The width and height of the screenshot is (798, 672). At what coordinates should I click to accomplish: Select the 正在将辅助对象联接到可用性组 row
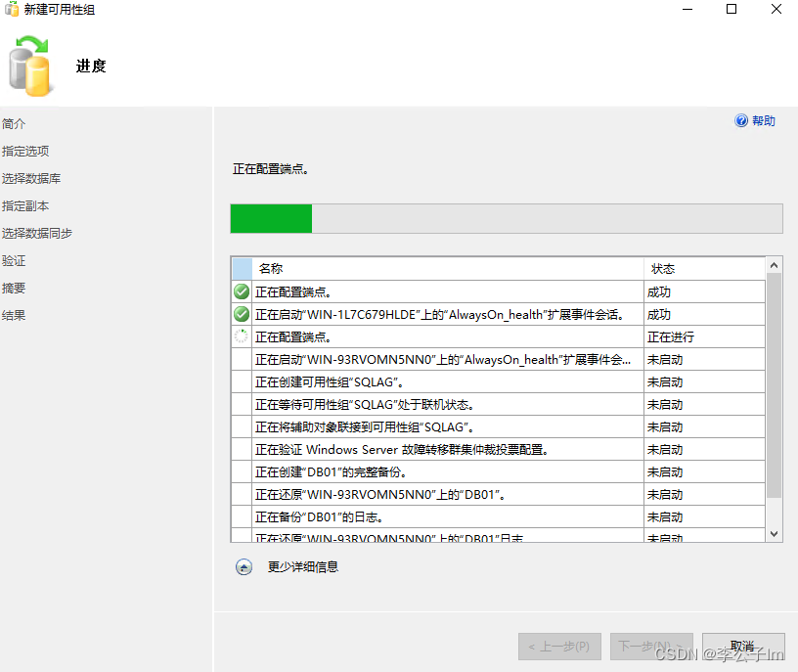pyautogui.click(x=498, y=426)
